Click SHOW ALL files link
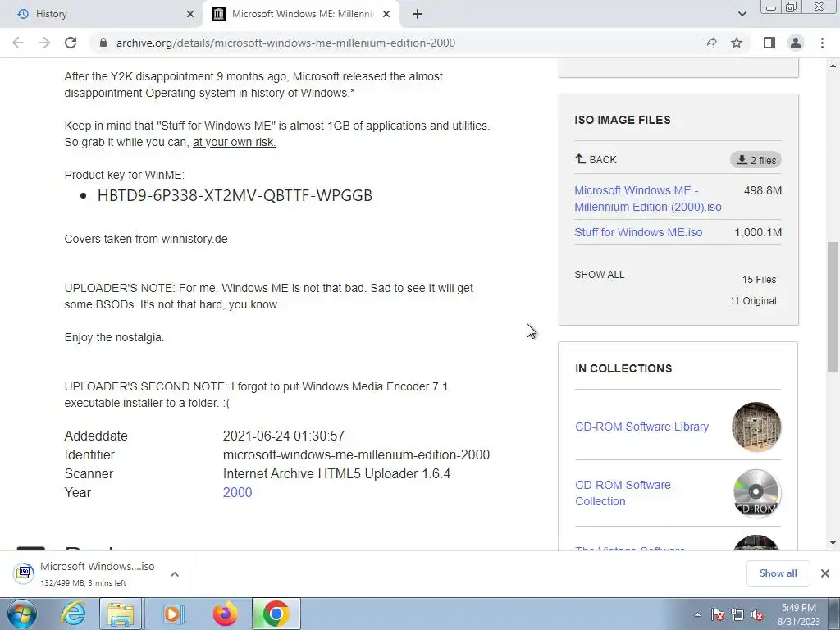The height and width of the screenshot is (630, 840). coord(599,274)
